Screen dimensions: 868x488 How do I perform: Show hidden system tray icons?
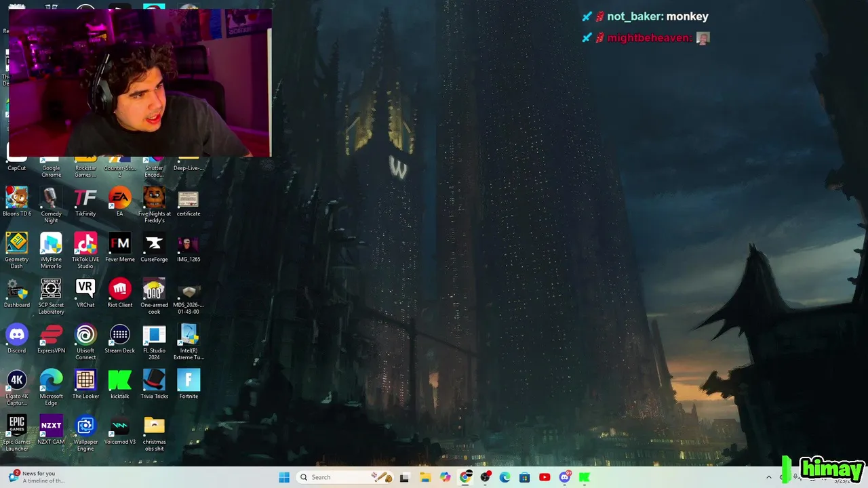click(x=768, y=477)
